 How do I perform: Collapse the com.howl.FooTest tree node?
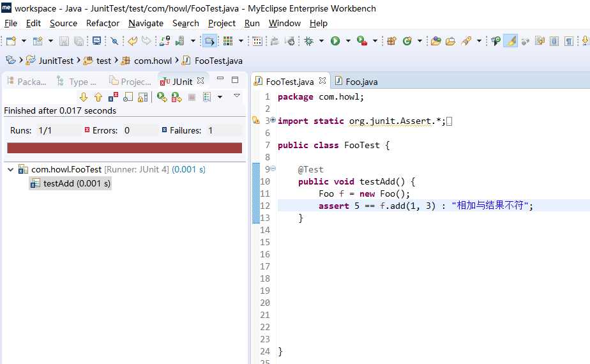point(10,170)
